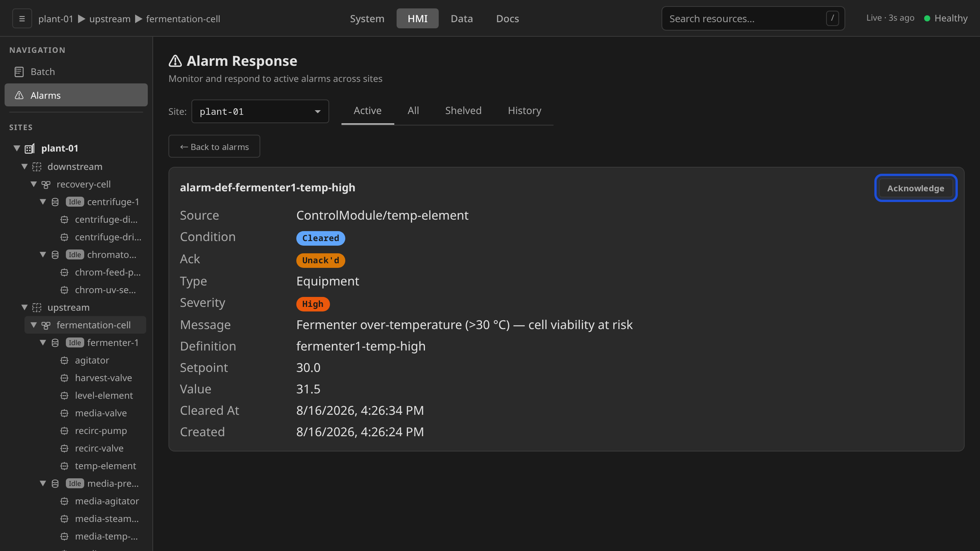Click the plant-01 breadcrumb
This screenshot has height=551, width=980.
[56, 19]
